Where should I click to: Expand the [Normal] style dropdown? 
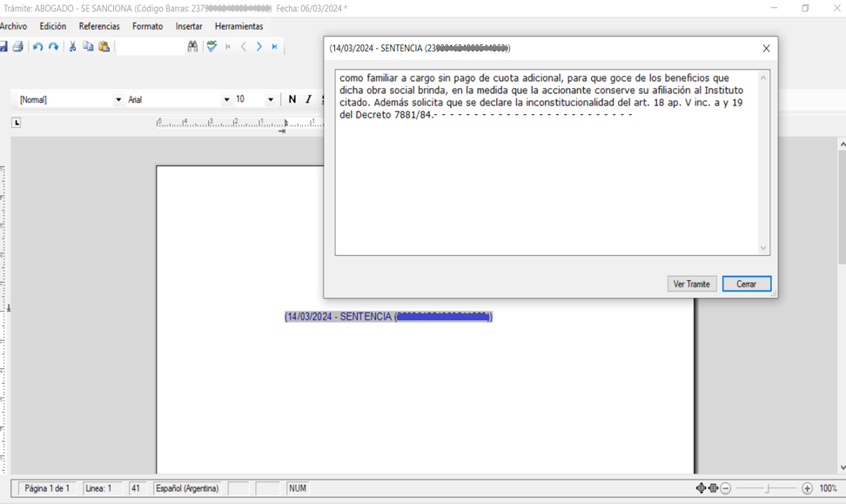click(118, 100)
